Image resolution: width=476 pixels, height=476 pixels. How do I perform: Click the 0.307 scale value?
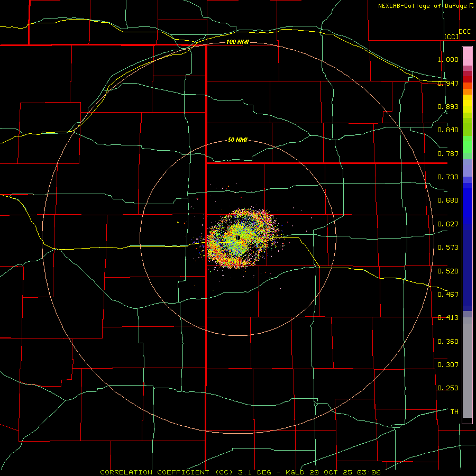pos(448,365)
